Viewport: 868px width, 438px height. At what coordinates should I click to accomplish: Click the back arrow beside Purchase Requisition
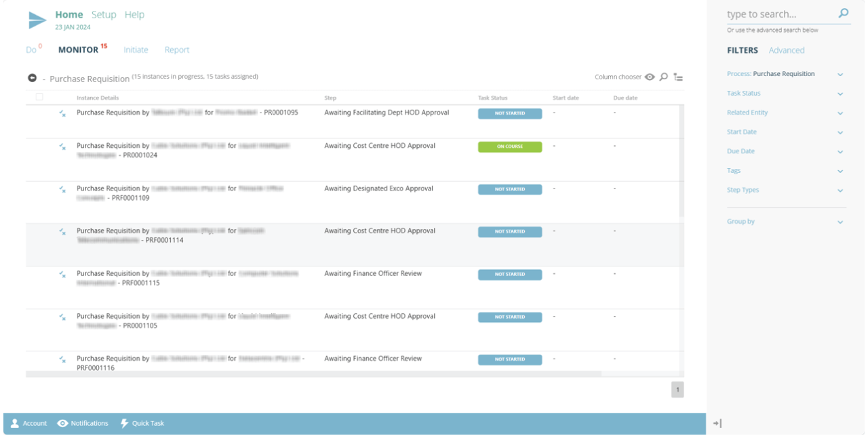[32, 78]
